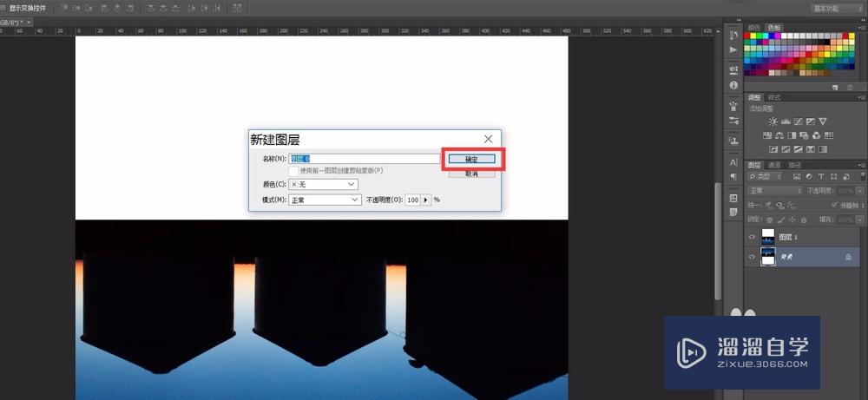The width and height of the screenshot is (868, 400).
Task: Switch to the 路径 tab
Action: (794, 165)
